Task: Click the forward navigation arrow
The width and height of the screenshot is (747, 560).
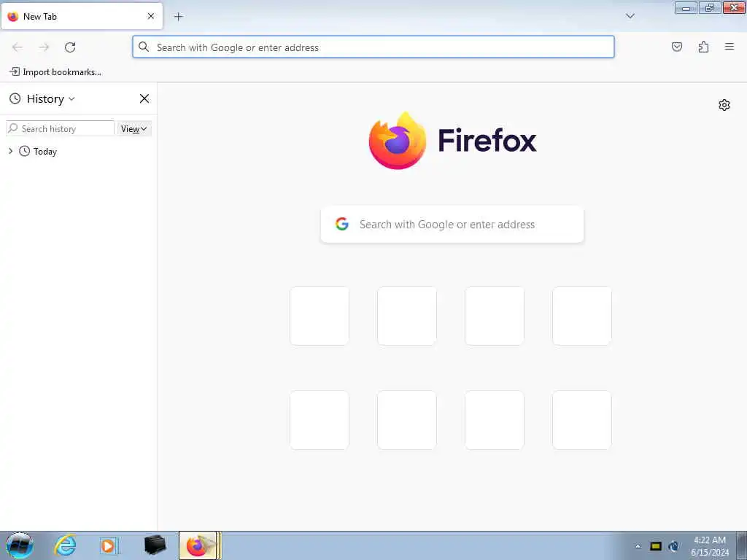Action: pyautogui.click(x=44, y=47)
